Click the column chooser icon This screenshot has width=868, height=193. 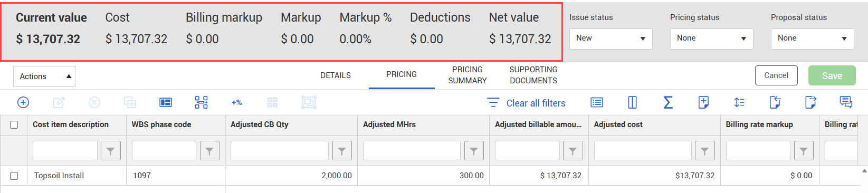[632, 102]
